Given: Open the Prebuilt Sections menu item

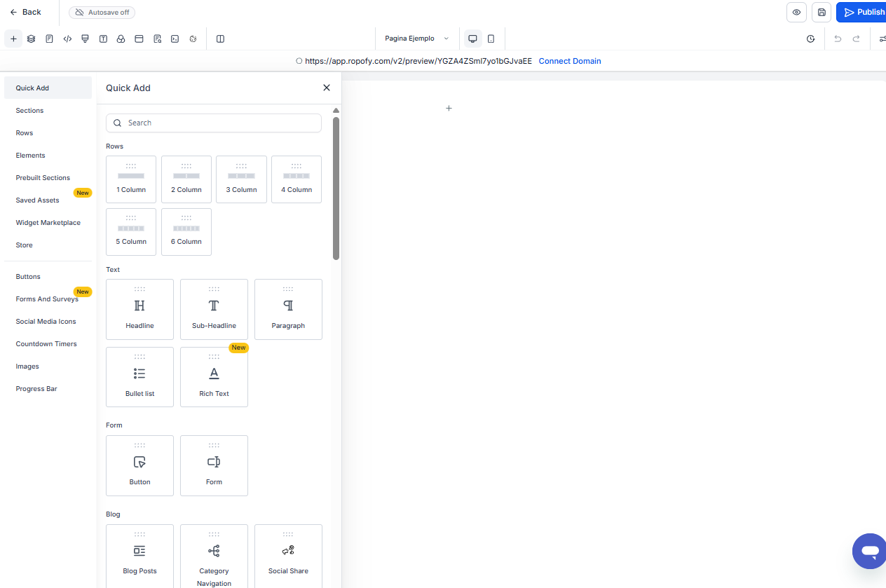Looking at the screenshot, I should pyautogui.click(x=43, y=178).
